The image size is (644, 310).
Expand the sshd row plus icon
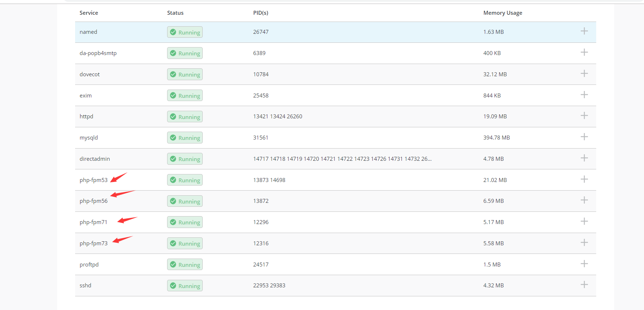pos(584,285)
